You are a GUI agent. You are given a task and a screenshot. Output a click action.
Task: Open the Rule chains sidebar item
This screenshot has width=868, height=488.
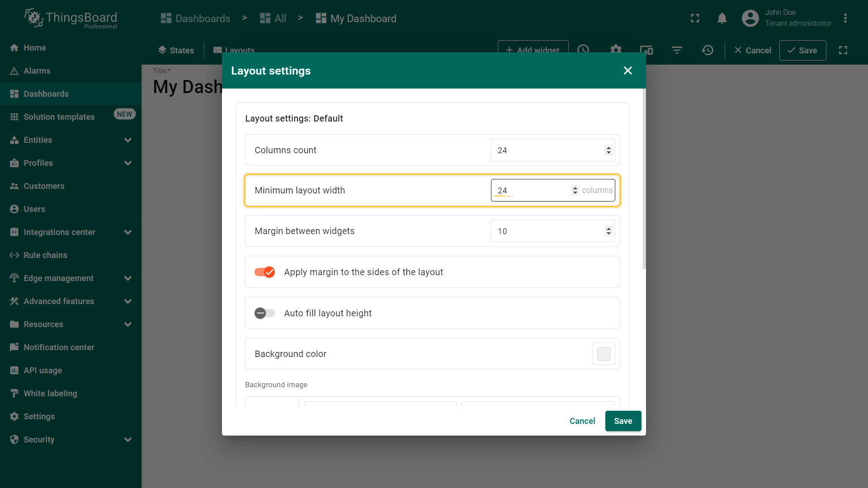pyautogui.click(x=45, y=255)
